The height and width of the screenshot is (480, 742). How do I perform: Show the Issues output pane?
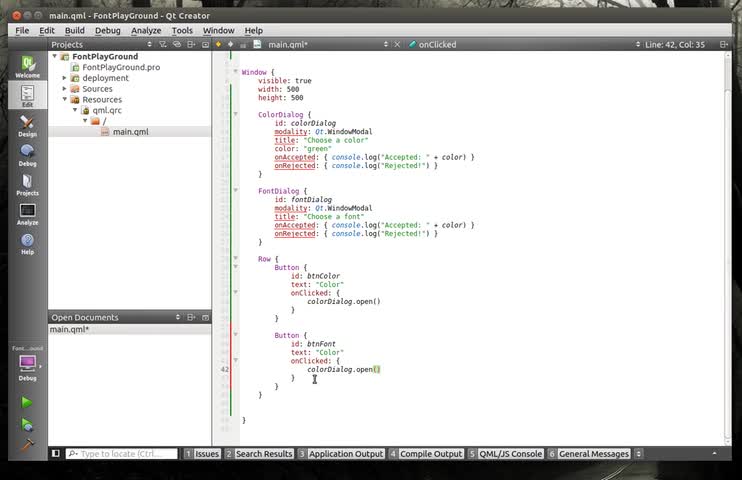click(203, 454)
